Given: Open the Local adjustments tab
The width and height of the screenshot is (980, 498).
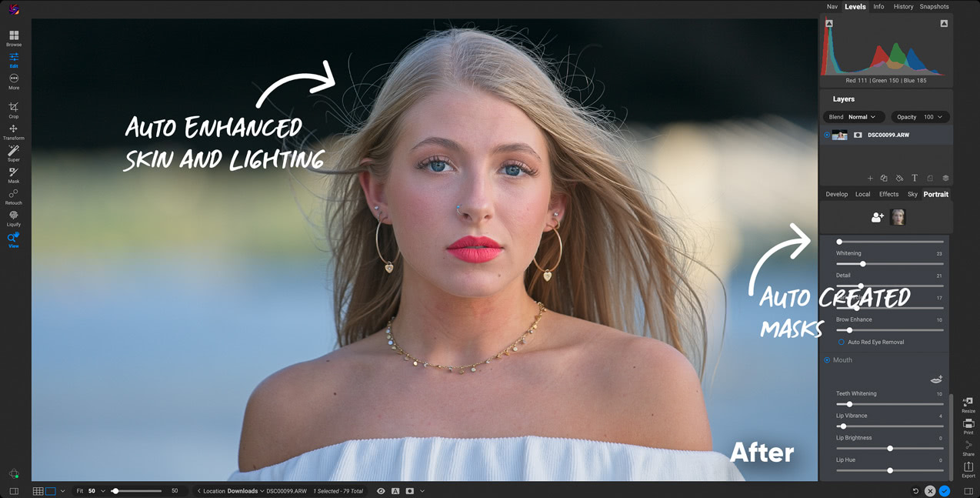Looking at the screenshot, I should point(863,194).
